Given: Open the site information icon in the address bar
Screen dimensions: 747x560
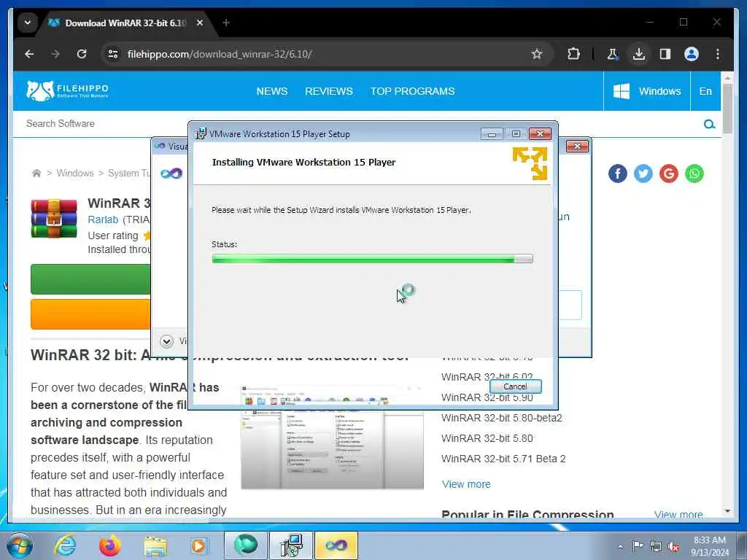Looking at the screenshot, I should 113,54.
